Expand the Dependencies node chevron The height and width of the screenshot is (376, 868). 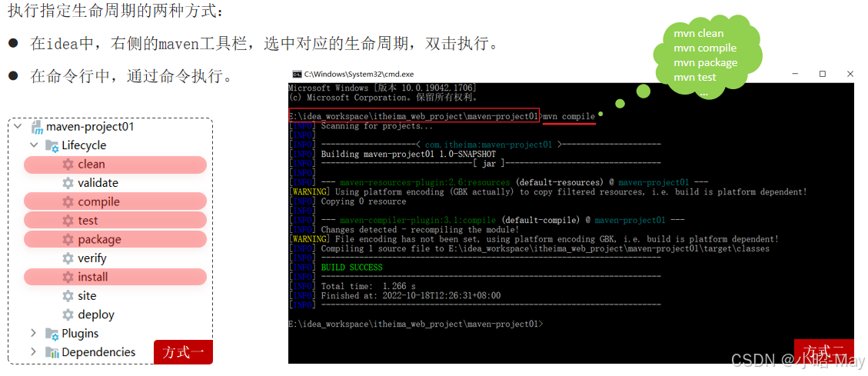point(34,352)
